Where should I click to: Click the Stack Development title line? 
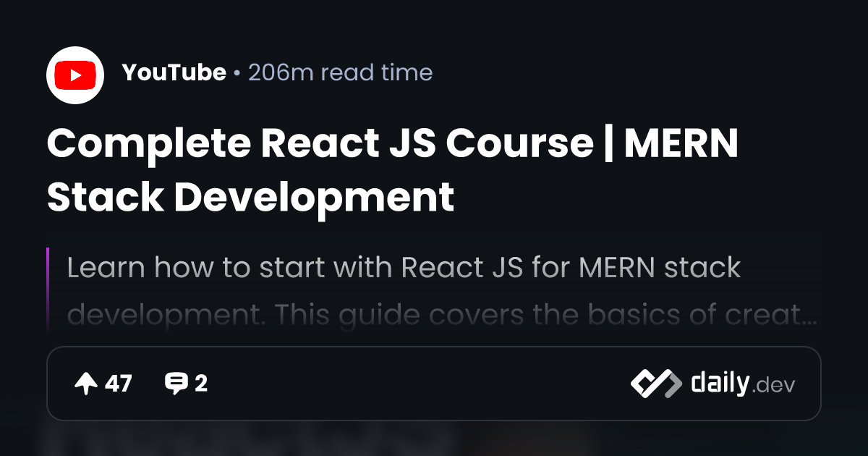click(x=250, y=197)
